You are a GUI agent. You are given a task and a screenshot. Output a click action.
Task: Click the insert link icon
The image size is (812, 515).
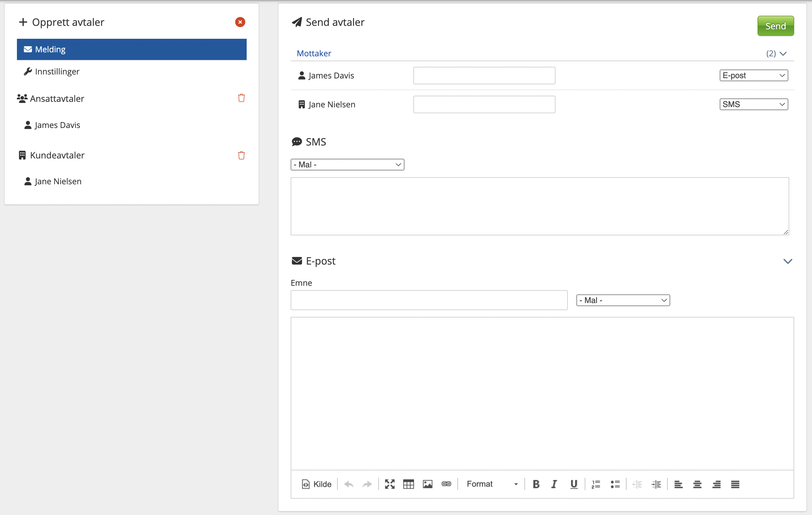(x=446, y=484)
